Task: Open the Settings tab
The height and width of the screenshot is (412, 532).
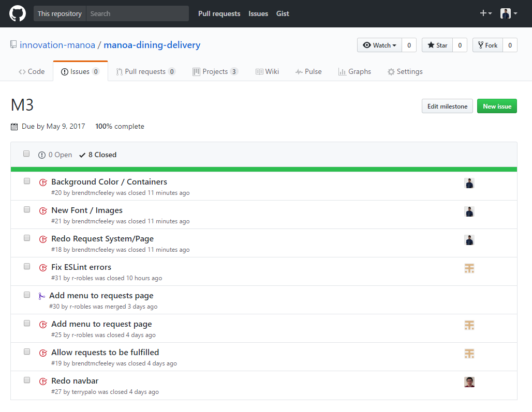Action: click(x=405, y=71)
